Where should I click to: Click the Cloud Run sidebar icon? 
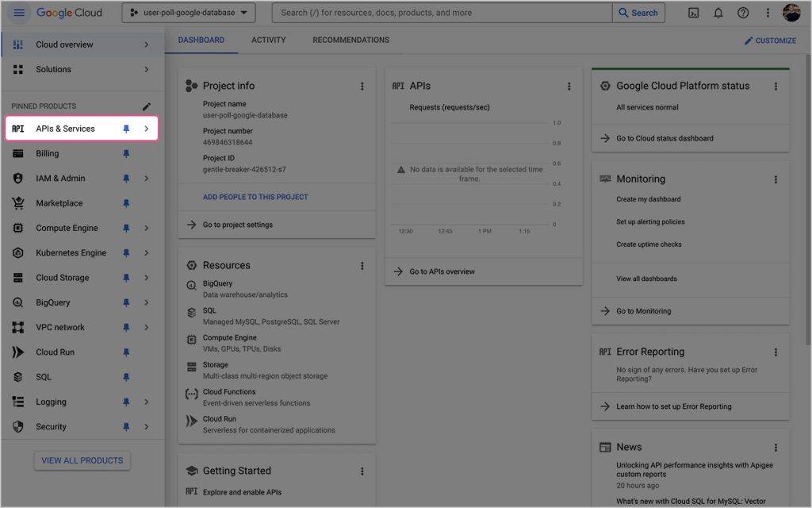click(x=18, y=352)
